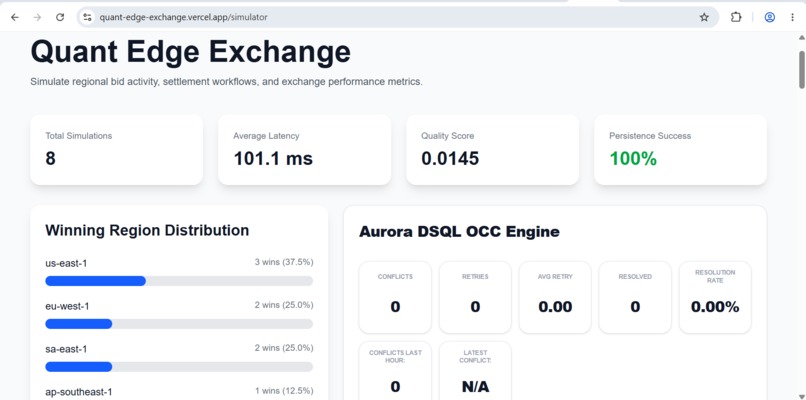Click the Persistence Success 100% value
Image resolution: width=806 pixels, height=400 pixels.
pyautogui.click(x=633, y=158)
